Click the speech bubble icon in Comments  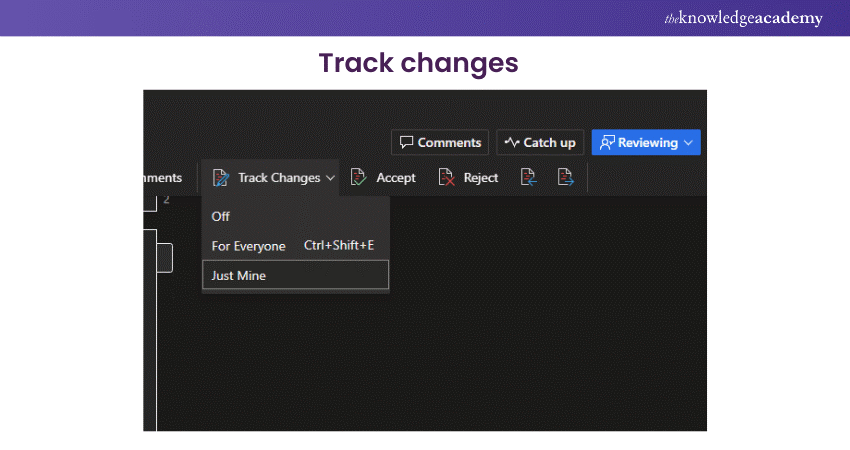tap(406, 142)
